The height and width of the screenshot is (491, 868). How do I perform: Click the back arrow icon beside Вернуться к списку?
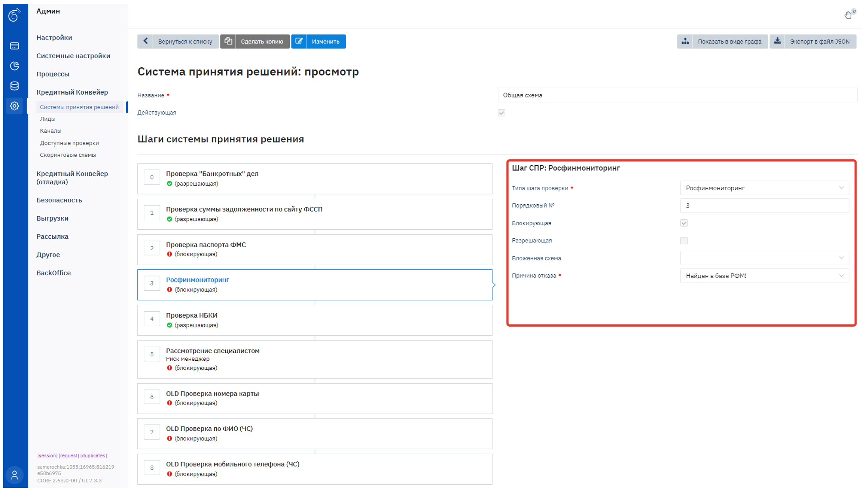click(x=145, y=41)
